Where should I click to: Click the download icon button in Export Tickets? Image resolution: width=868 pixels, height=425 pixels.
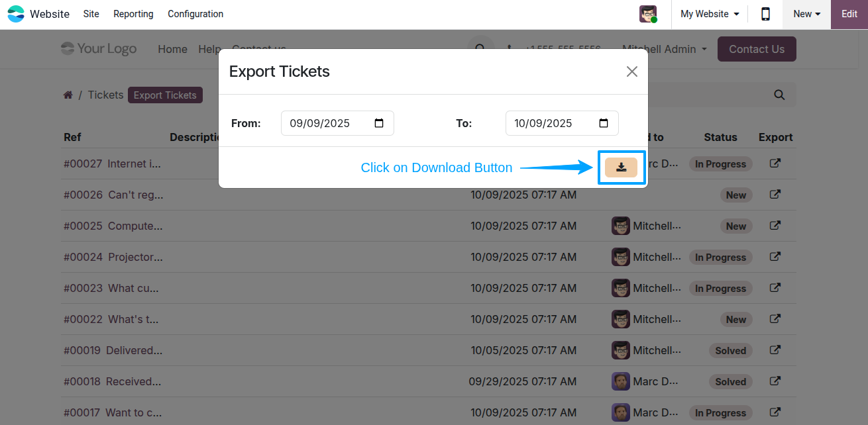coord(621,167)
